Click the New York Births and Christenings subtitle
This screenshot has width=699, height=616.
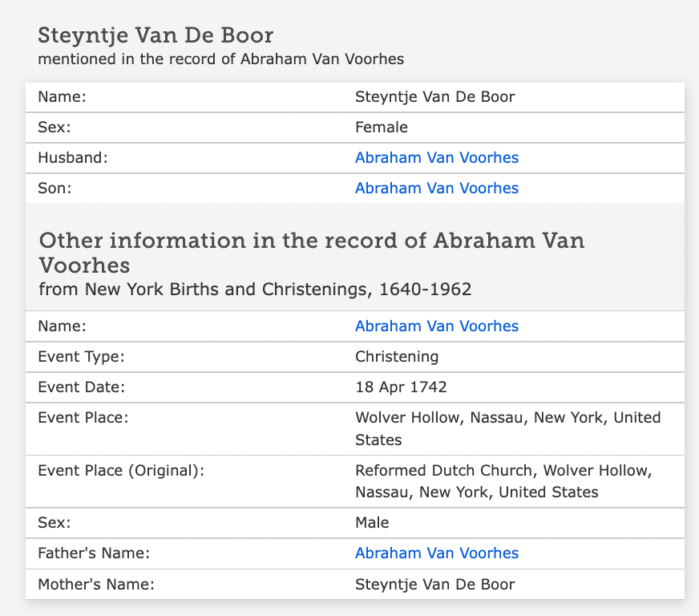point(255,290)
